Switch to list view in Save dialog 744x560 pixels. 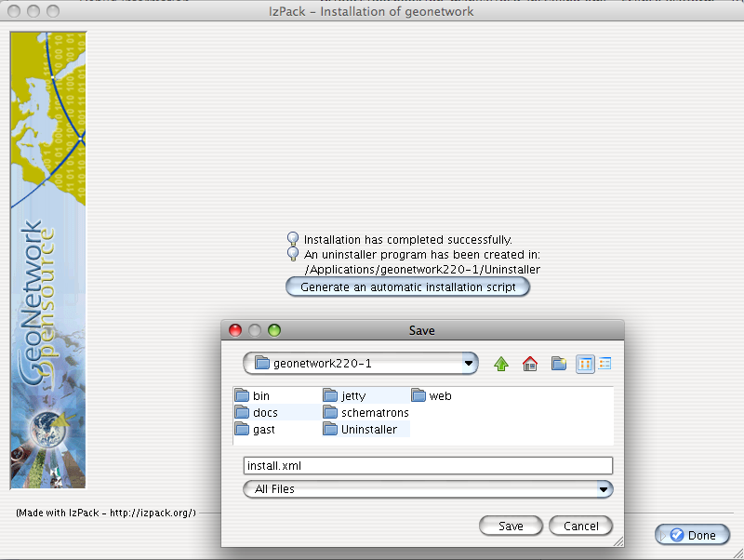pos(585,364)
